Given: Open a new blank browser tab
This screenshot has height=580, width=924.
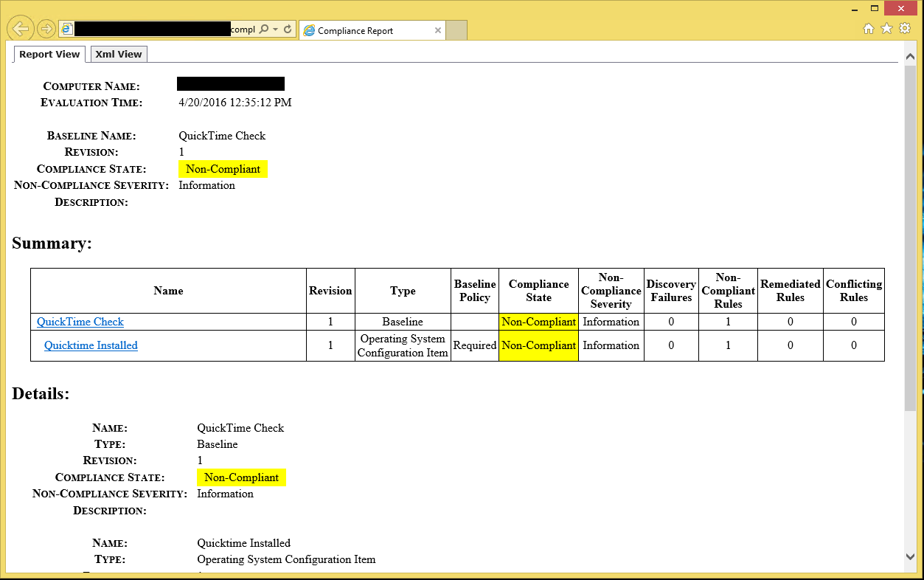Looking at the screenshot, I should point(457,30).
